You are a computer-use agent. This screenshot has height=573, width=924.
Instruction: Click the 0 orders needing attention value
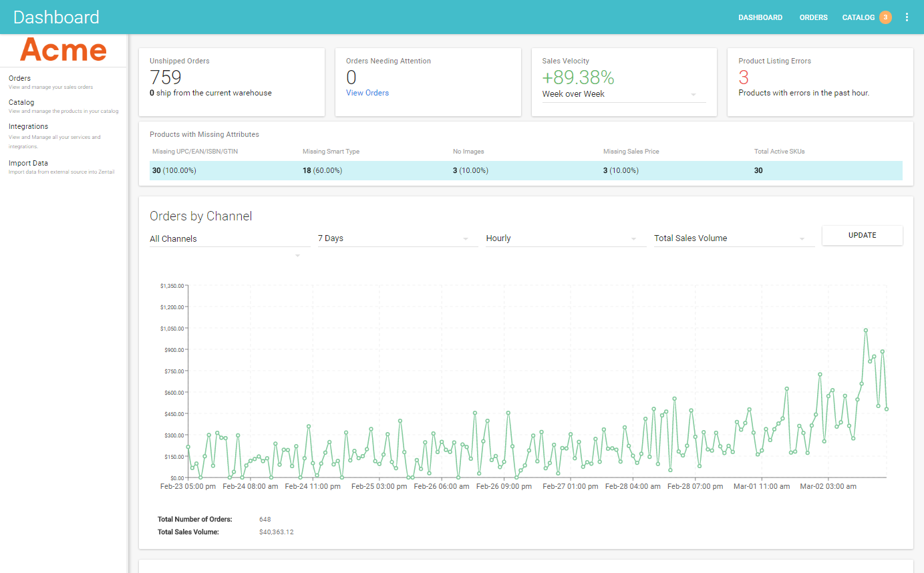[x=351, y=77]
